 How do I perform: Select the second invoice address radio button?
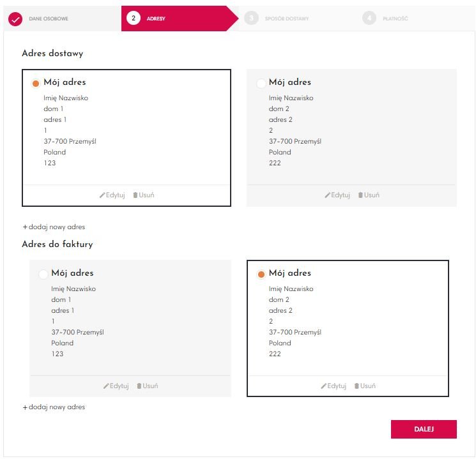tap(261, 275)
